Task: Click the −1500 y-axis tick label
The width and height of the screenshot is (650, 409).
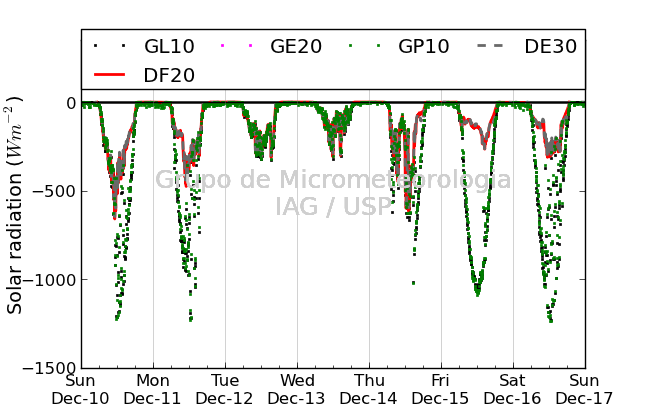Action: click(x=49, y=368)
